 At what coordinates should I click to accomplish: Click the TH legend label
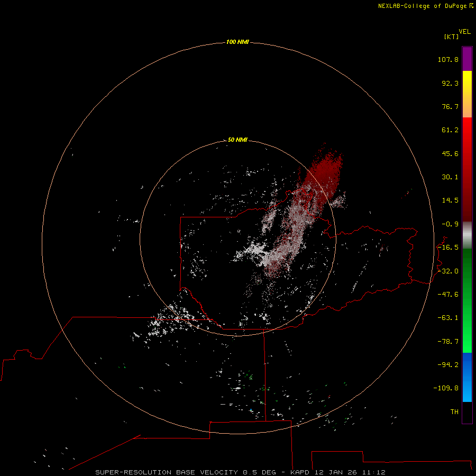click(454, 411)
